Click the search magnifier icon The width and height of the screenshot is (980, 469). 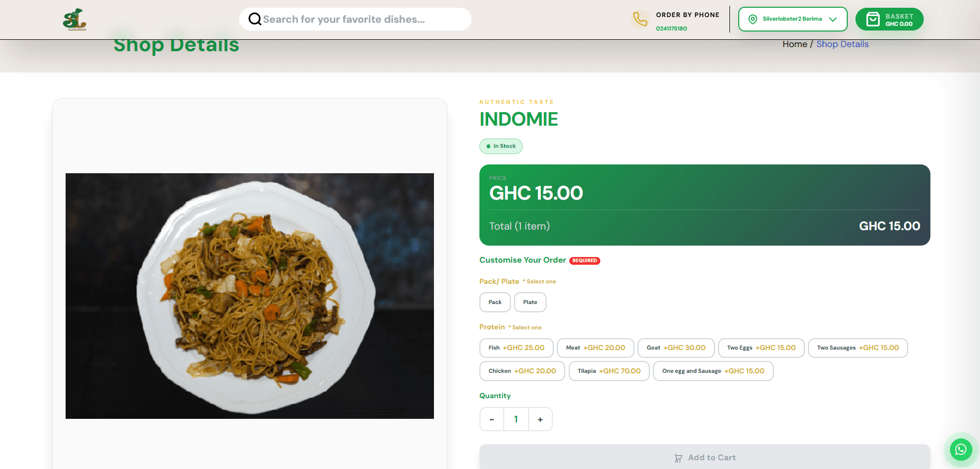pyautogui.click(x=255, y=19)
